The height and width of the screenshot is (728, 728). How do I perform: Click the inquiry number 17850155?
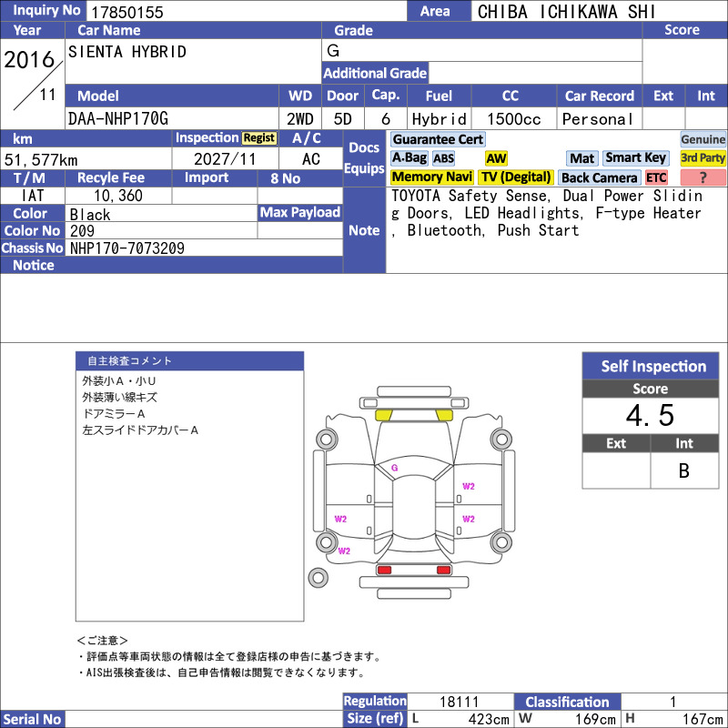pos(126,12)
